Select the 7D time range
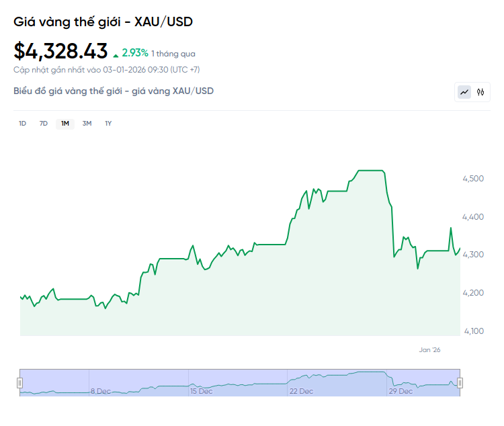 pyautogui.click(x=44, y=124)
